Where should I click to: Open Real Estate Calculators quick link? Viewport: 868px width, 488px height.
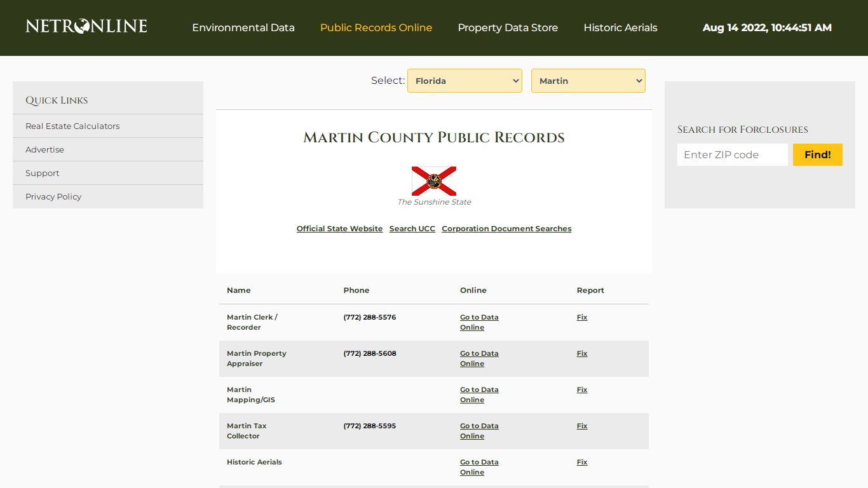pyautogui.click(x=72, y=126)
